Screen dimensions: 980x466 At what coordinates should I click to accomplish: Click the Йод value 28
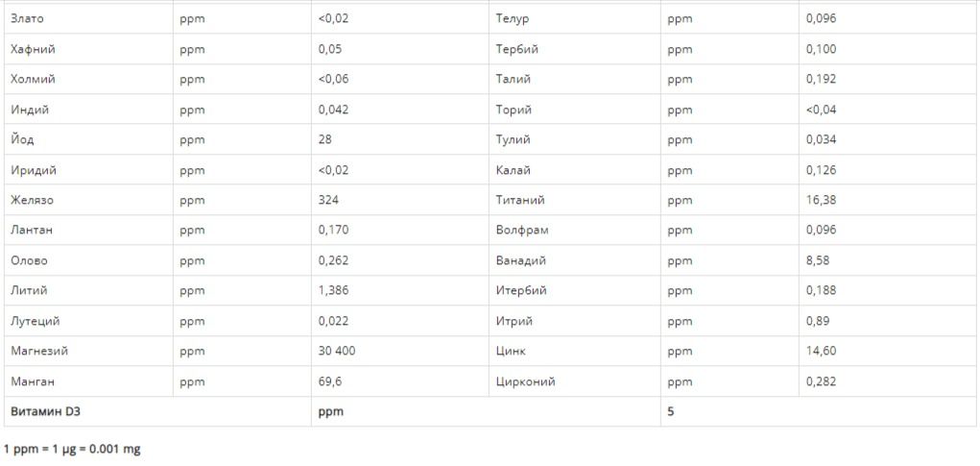point(325,139)
